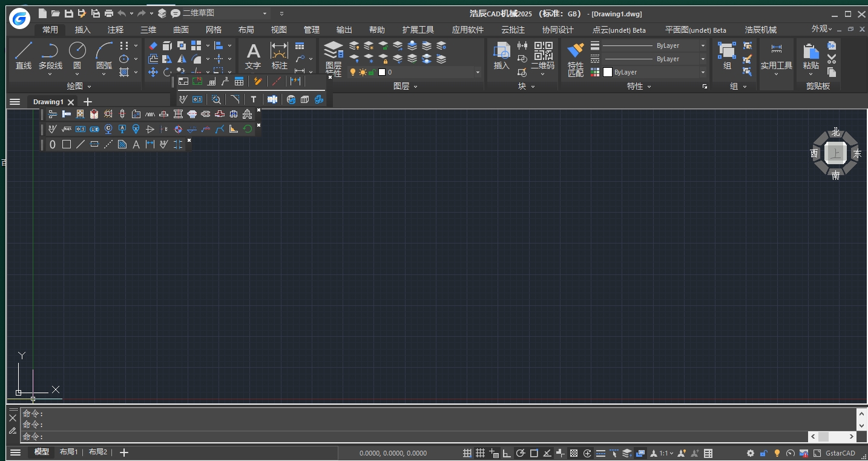Click the QR code (二维码) tool
The image size is (868, 461).
pos(542,55)
